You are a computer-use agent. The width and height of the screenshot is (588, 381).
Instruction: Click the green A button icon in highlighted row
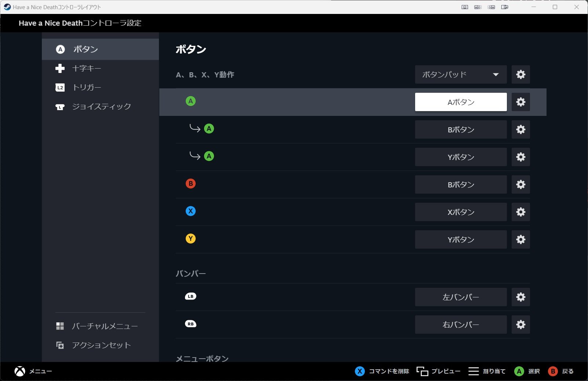(x=190, y=101)
